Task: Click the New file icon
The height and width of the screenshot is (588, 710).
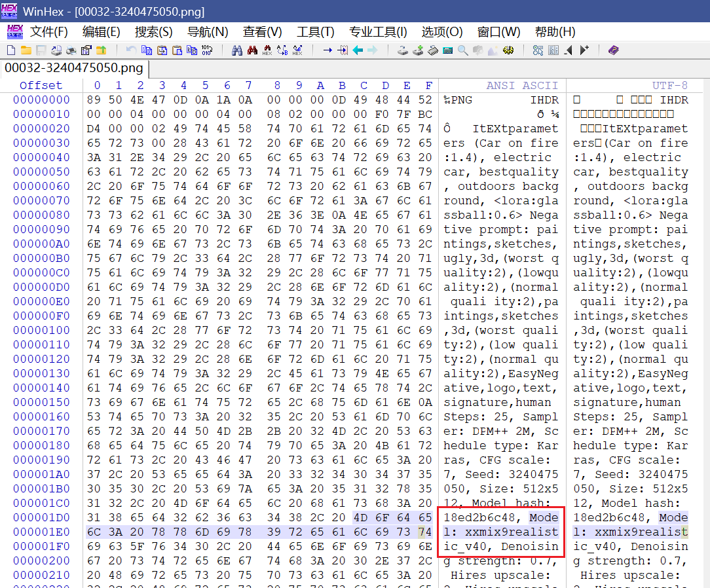Action: [x=11, y=50]
